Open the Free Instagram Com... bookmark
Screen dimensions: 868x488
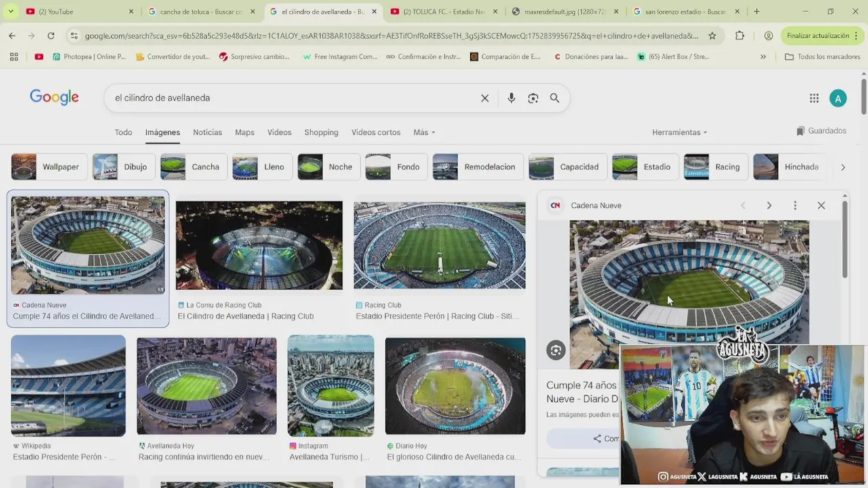[x=340, y=57]
